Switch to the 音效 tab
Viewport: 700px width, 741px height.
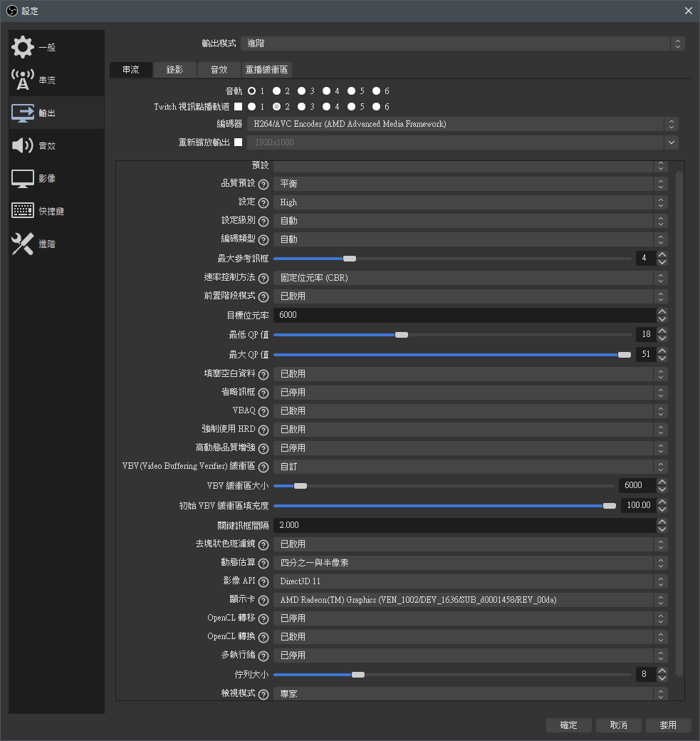pos(219,70)
